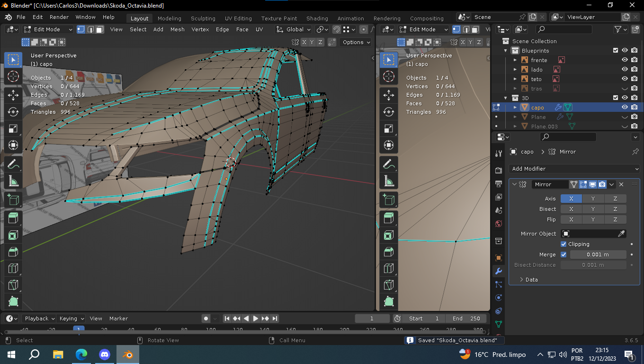Image resolution: width=644 pixels, height=364 pixels.
Task: Select the 3D Cursor tool
Action: tap(13, 76)
